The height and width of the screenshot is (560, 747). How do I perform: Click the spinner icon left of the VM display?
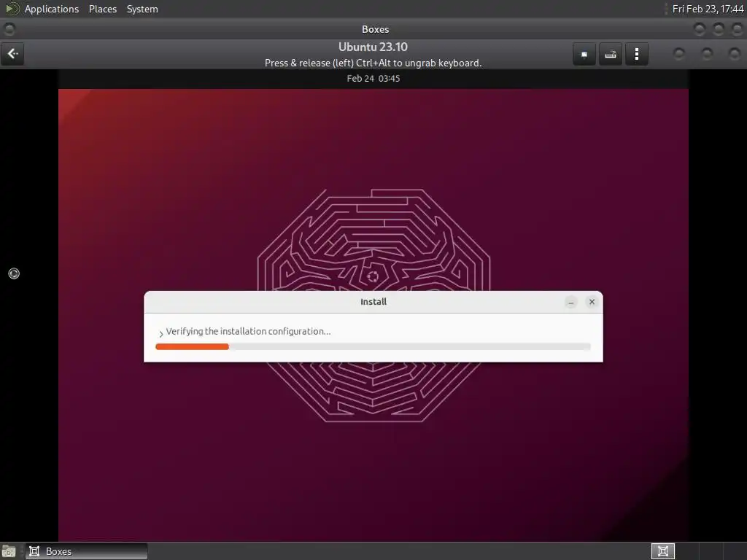(14, 273)
